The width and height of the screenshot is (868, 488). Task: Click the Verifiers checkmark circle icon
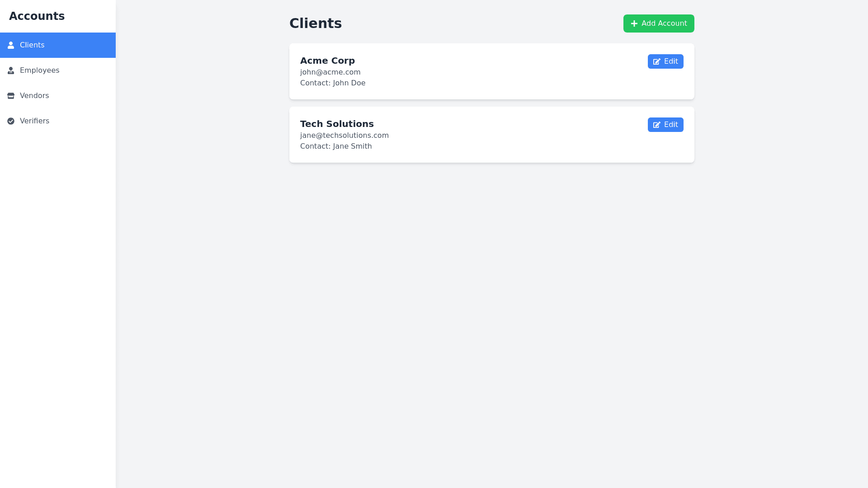tap(11, 121)
